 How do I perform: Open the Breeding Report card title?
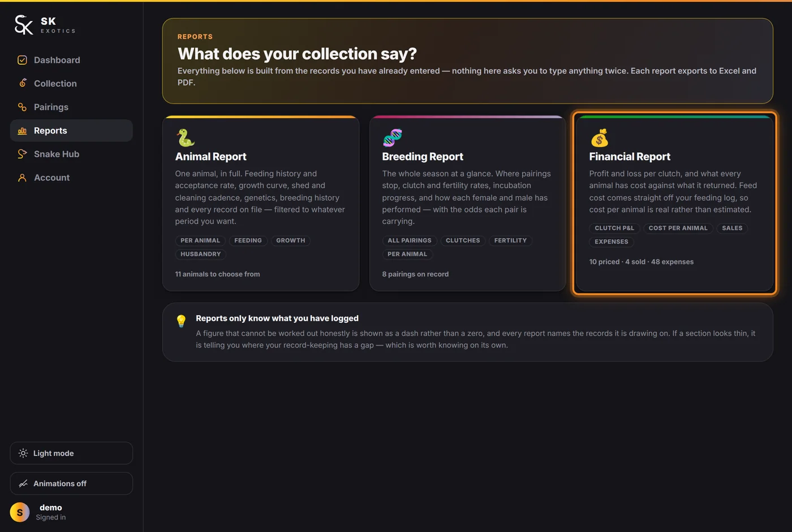[423, 157]
